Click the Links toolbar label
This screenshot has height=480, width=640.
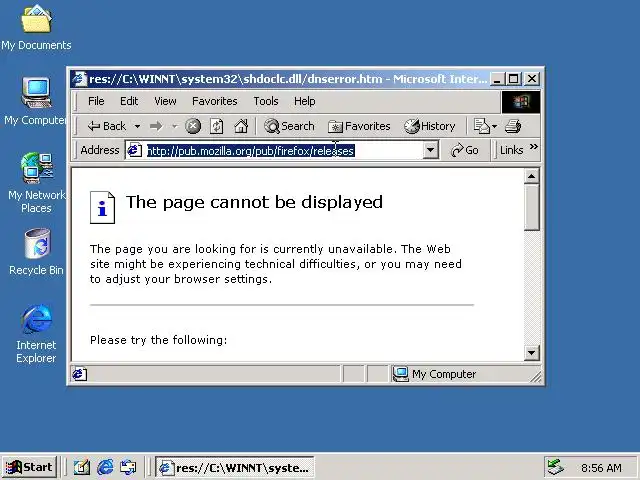(511, 150)
